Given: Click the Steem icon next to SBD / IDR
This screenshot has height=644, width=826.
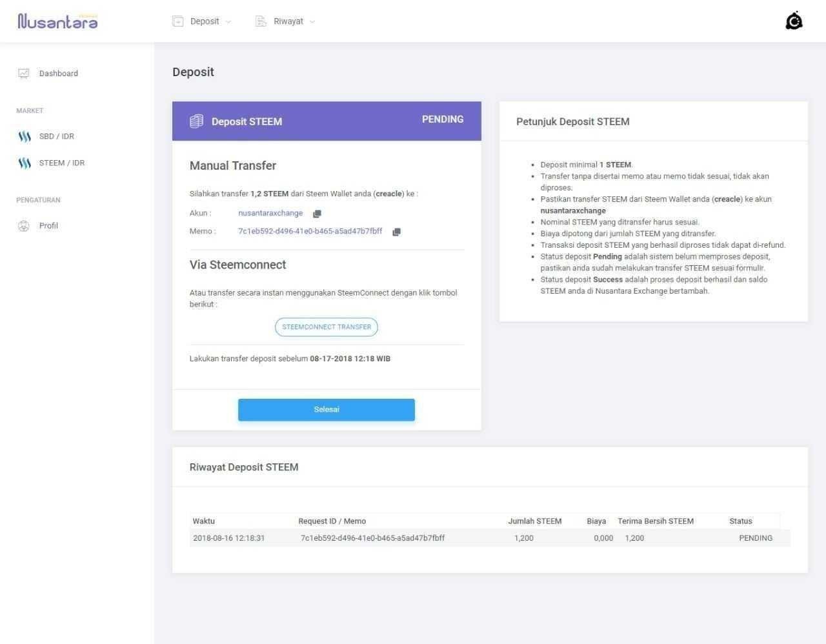Looking at the screenshot, I should click(x=25, y=137).
